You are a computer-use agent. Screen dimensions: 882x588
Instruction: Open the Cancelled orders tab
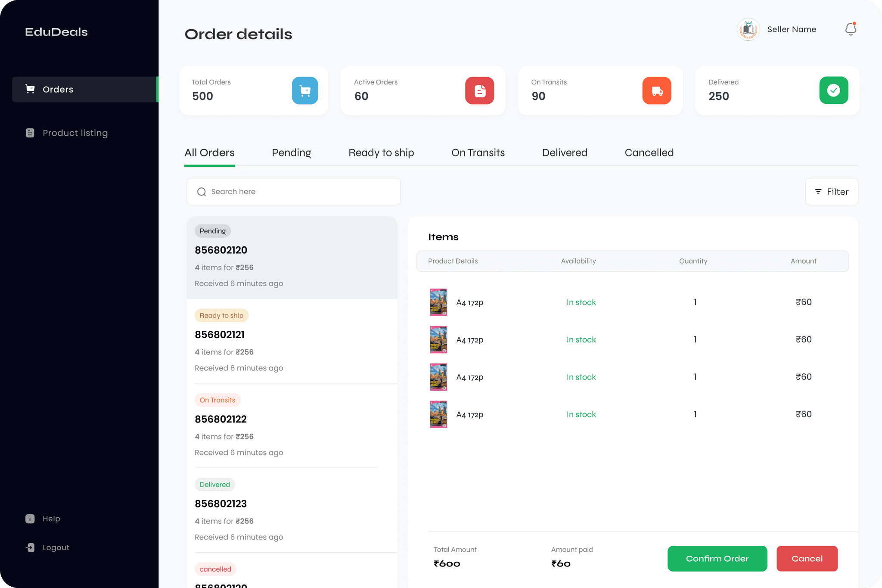649,153
